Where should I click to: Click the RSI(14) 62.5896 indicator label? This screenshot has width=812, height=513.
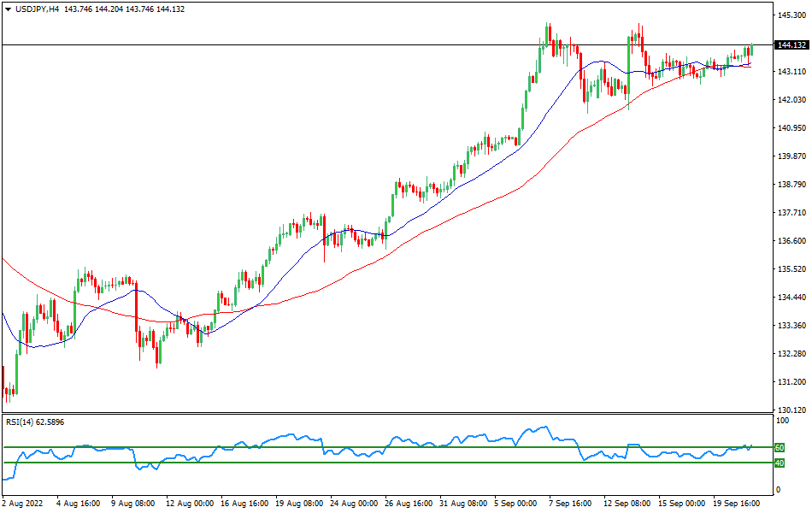tap(35, 422)
